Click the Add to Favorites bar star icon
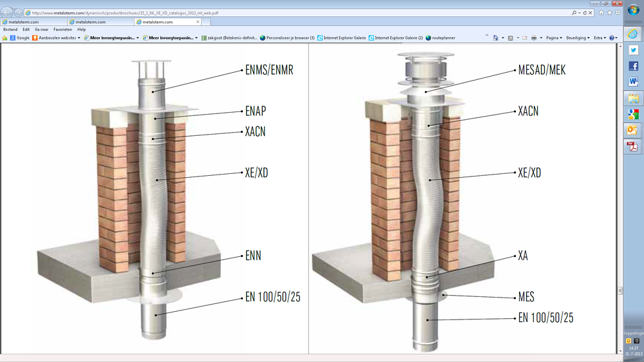 point(5,38)
